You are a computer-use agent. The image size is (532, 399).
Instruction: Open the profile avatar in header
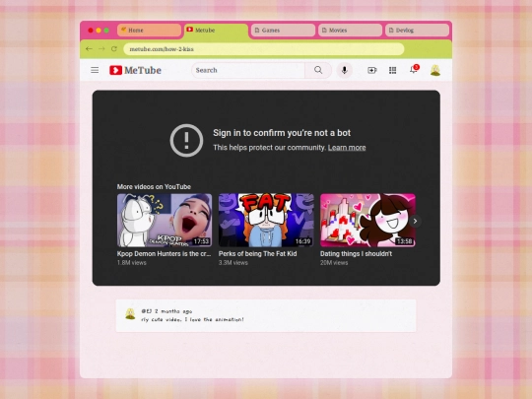[435, 70]
